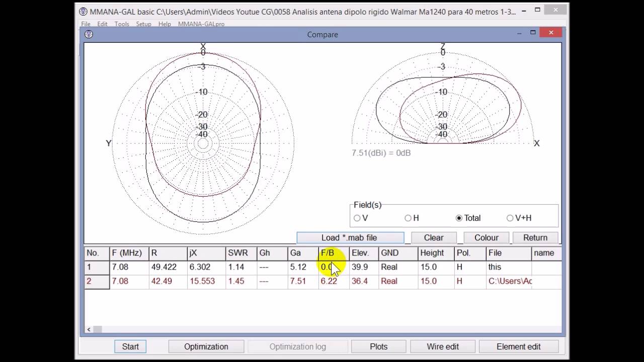Screen dimensions: 644x362
Task: Click the Pol. column header
Action: 470,253
